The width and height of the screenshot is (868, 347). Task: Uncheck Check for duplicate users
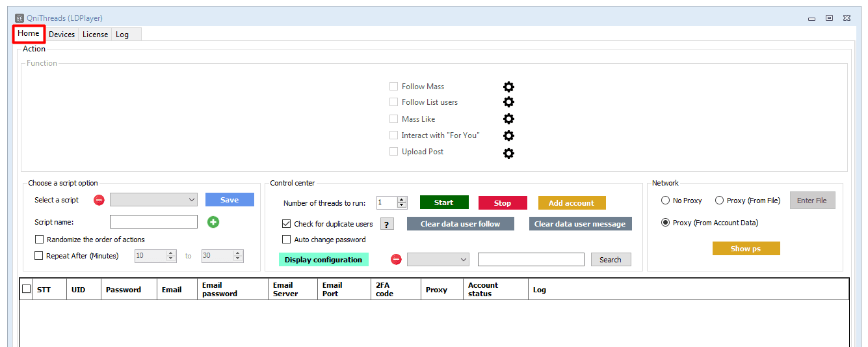(x=287, y=224)
